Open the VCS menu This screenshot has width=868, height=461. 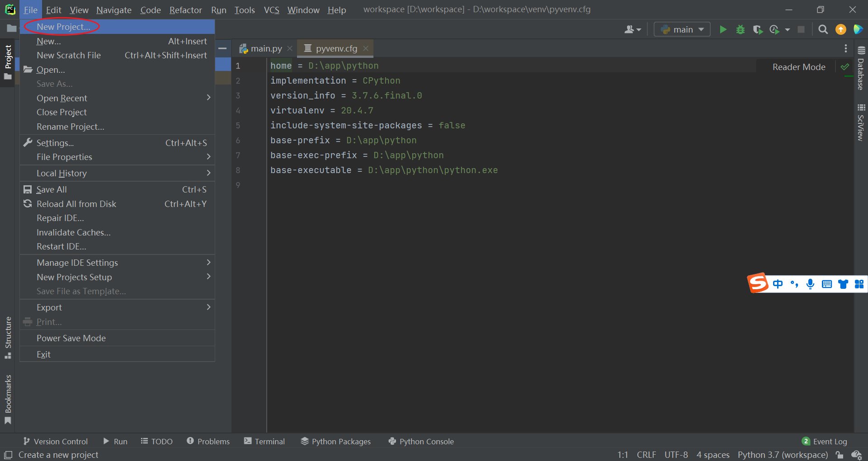point(271,10)
